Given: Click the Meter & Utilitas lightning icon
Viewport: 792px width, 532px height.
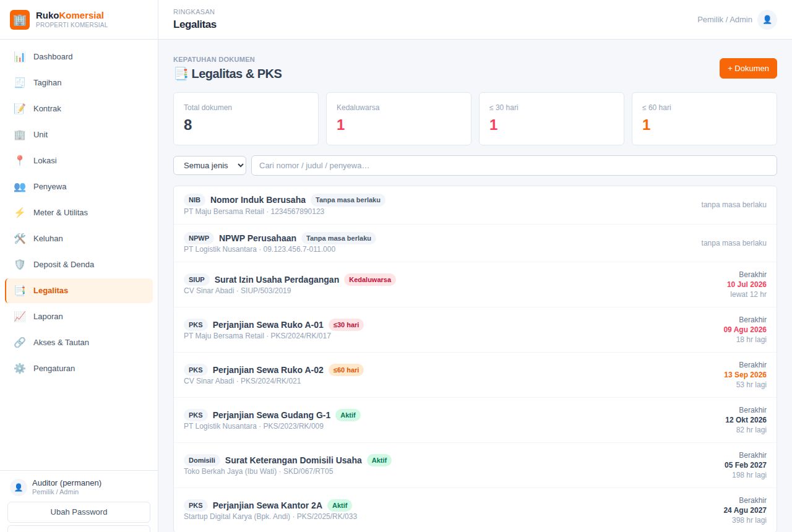Looking at the screenshot, I should tap(20, 213).
